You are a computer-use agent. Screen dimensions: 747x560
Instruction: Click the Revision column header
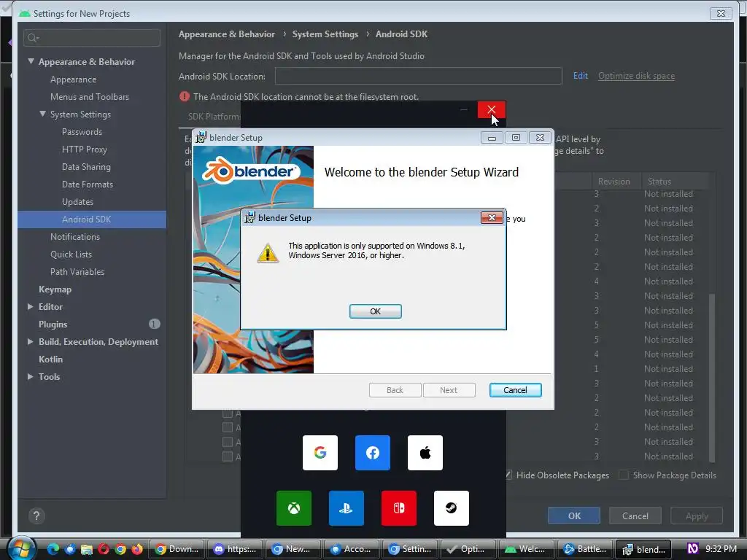click(x=614, y=182)
